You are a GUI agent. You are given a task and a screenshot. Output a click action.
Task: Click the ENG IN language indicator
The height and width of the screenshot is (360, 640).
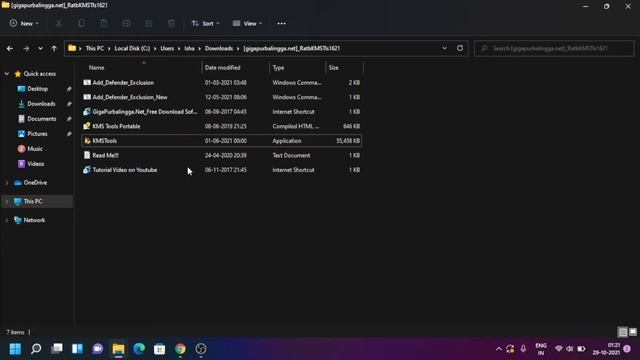click(x=541, y=349)
